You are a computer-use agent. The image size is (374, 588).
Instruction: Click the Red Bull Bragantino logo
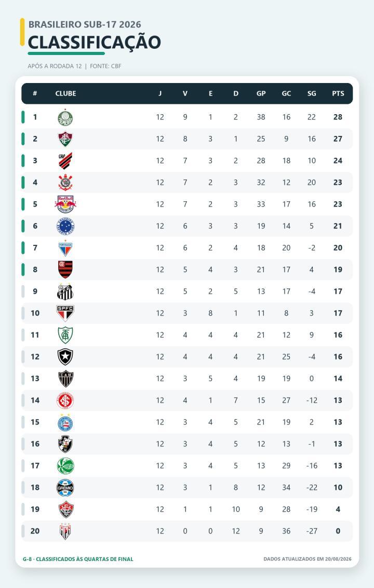tap(65, 204)
